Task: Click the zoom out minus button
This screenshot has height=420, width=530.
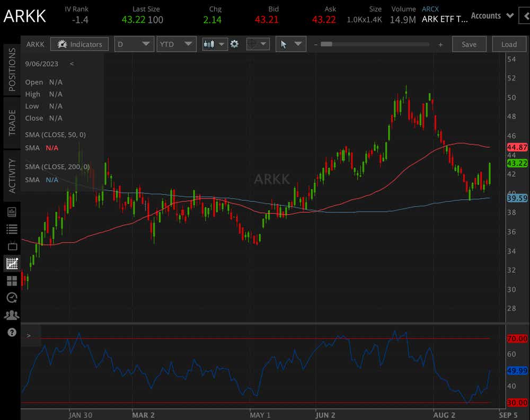Action: click(x=316, y=44)
